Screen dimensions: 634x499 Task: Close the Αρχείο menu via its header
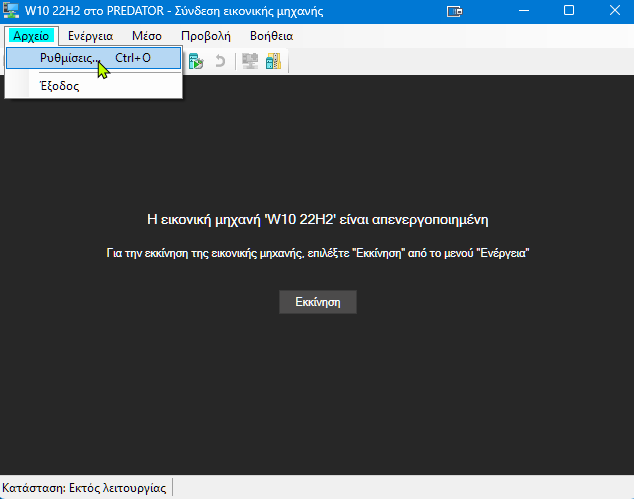pyautogui.click(x=31, y=36)
